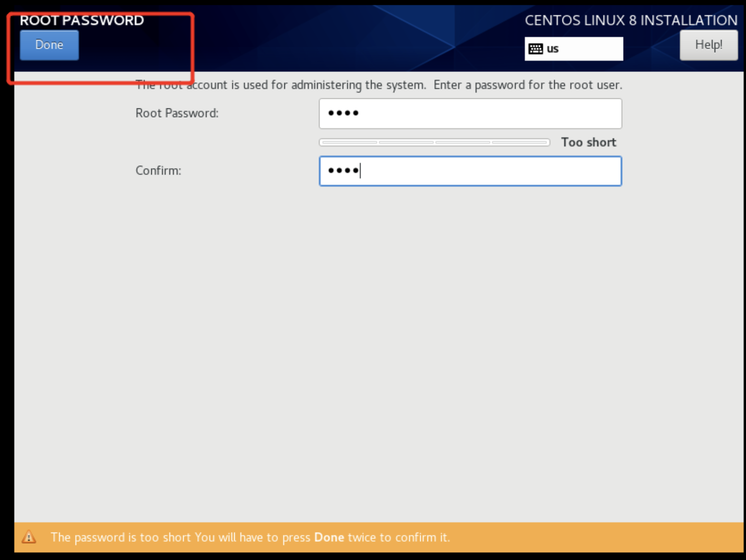This screenshot has width=746, height=560.
Task: Click the password strength bar
Action: [434, 142]
